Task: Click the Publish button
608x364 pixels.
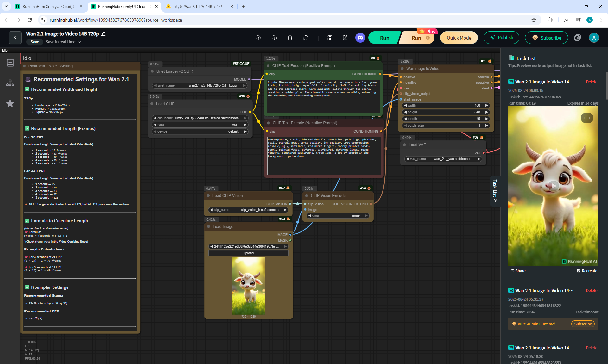Action: pyautogui.click(x=501, y=38)
